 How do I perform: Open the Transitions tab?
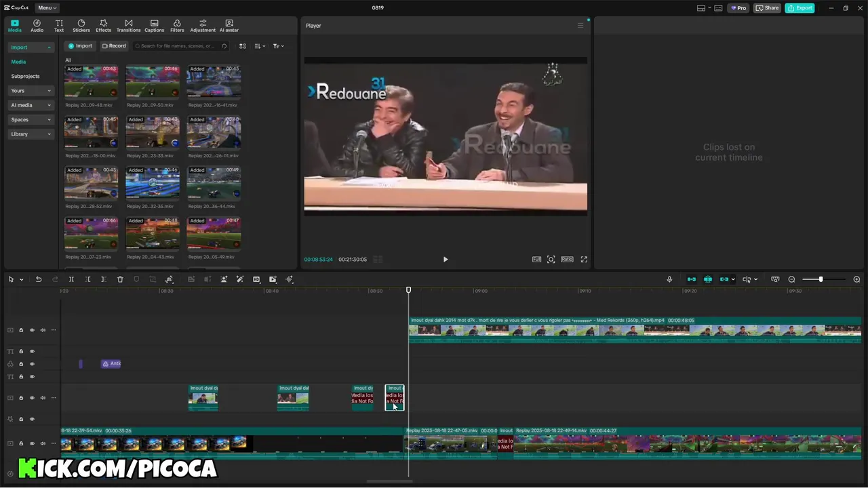click(128, 26)
